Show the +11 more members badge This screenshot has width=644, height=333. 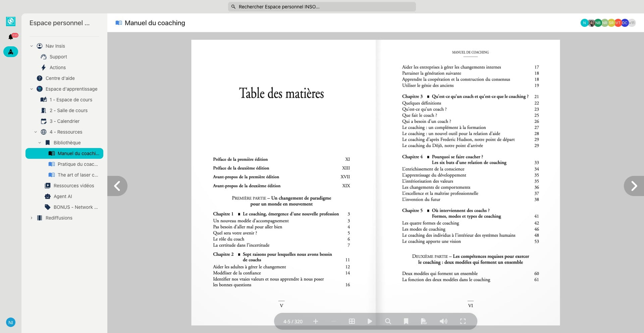pos(632,23)
